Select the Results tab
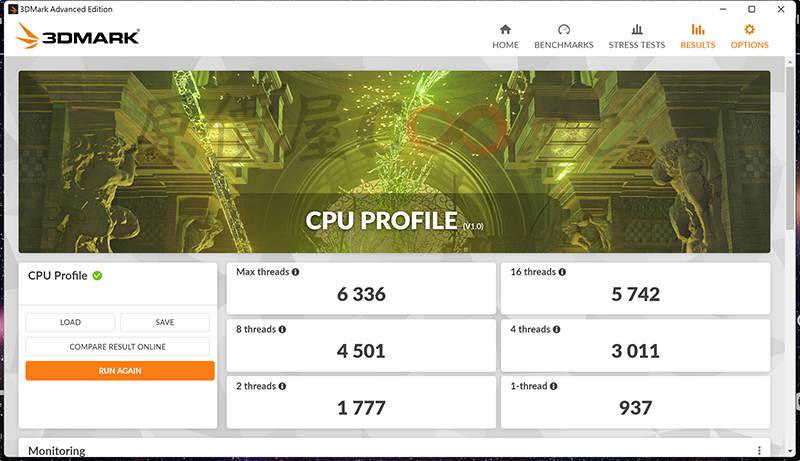This screenshot has width=800, height=461. [x=697, y=37]
